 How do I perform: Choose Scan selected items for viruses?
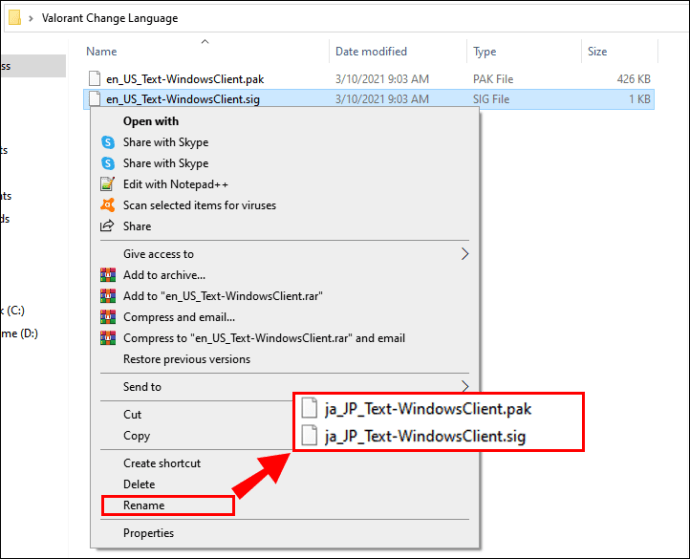[x=199, y=205]
